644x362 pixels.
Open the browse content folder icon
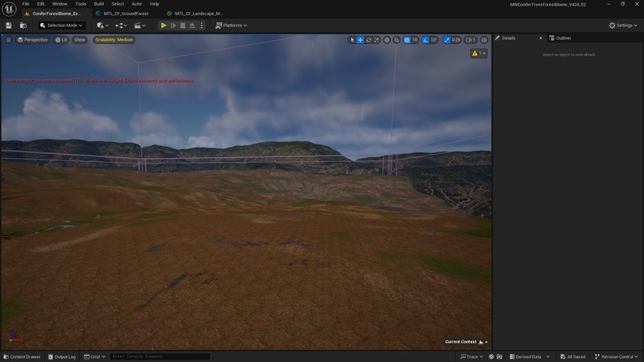click(23, 26)
